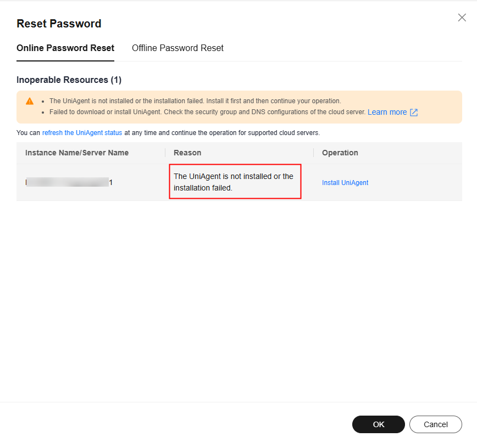Confirm with the OK button
477x448 pixels.
point(379,424)
